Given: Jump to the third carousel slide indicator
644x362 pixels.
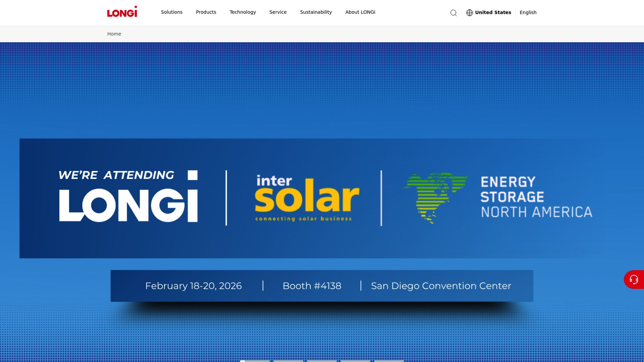Looking at the screenshot, I should [x=322, y=361].
